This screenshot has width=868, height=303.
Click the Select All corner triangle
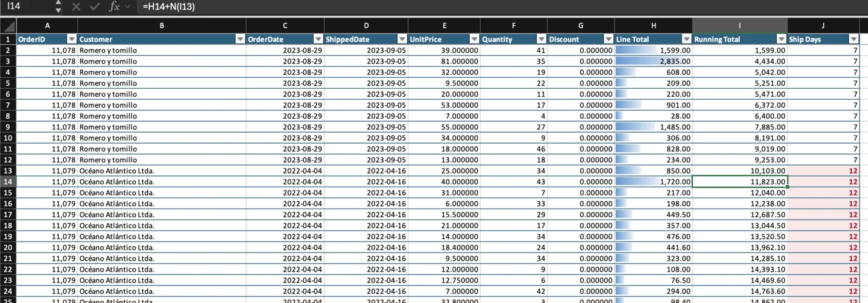(8, 26)
